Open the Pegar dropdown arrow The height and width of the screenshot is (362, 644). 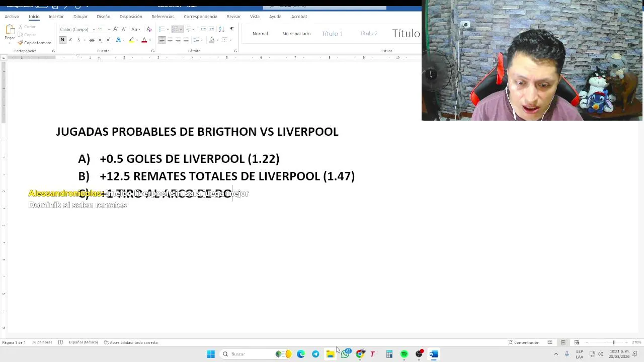coord(10,43)
